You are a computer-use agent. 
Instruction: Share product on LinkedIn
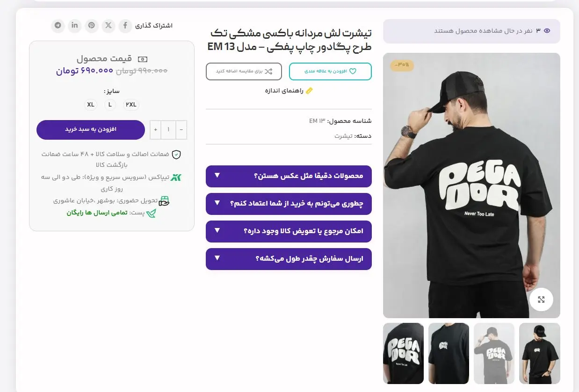pos(75,25)
